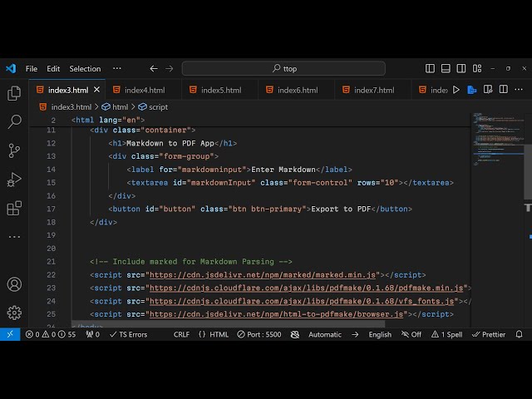Click Port : 5500 in status bar
The width and height of the screenshot is (532, 399).
tap(259, 334)
